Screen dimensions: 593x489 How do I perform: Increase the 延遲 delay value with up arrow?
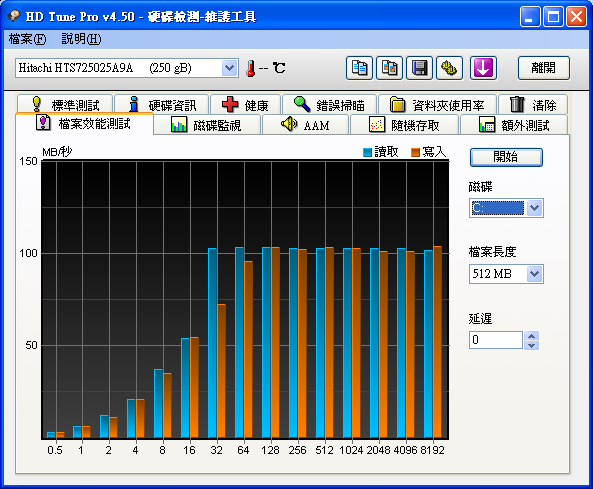(x=531, y=336)
